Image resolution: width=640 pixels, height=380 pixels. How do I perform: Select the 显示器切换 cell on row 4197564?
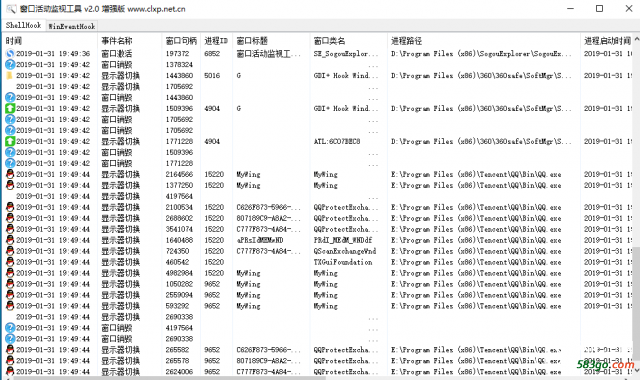120,196
